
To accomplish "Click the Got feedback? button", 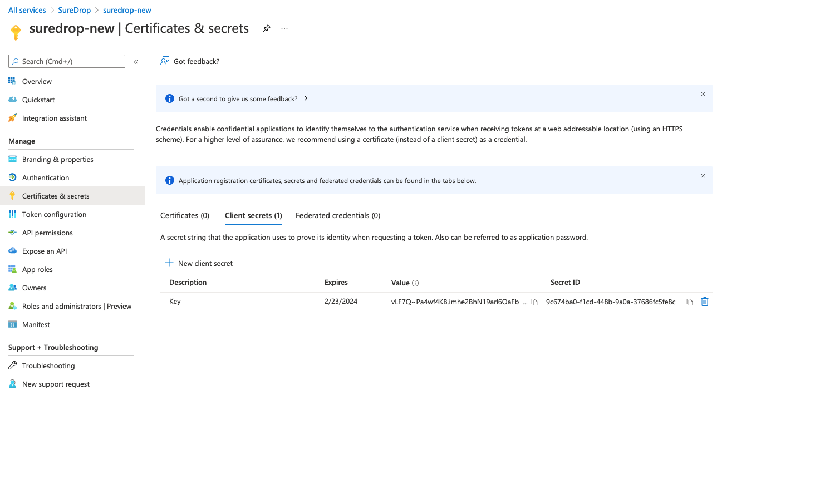I will point(190,61).
